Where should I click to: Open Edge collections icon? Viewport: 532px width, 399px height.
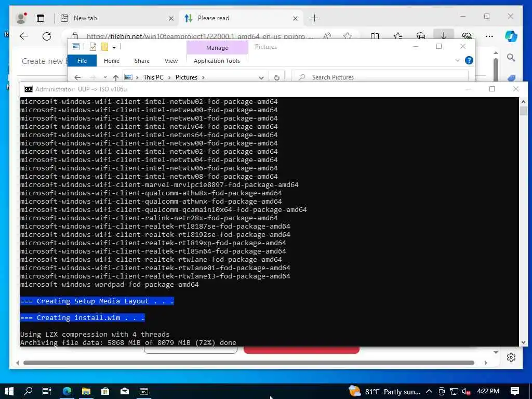click(421, 36)
